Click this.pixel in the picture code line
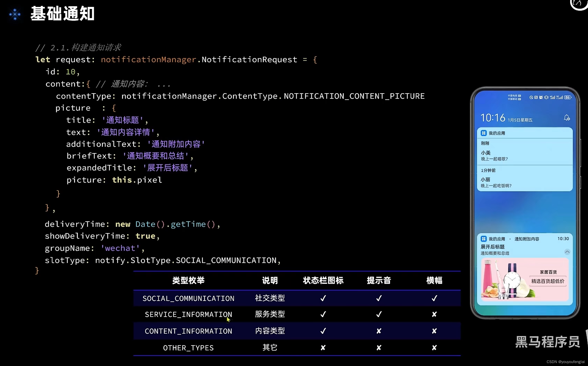Screen dimensions: 588x366 [137, 180]
